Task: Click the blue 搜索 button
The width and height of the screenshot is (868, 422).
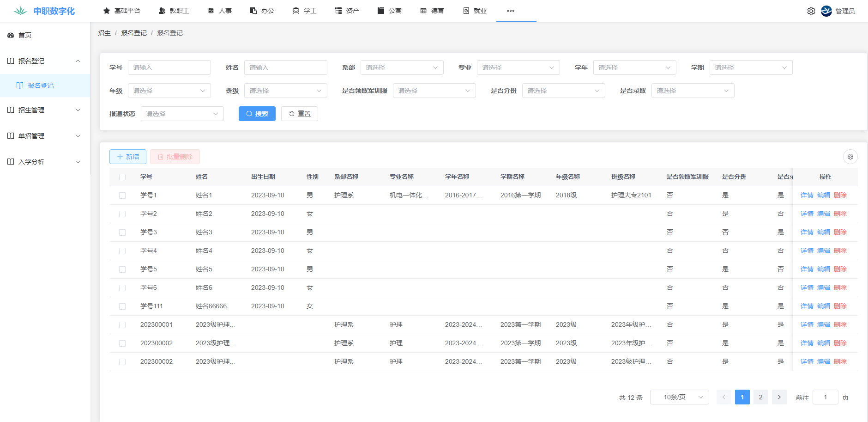Action: click(257, 114)
